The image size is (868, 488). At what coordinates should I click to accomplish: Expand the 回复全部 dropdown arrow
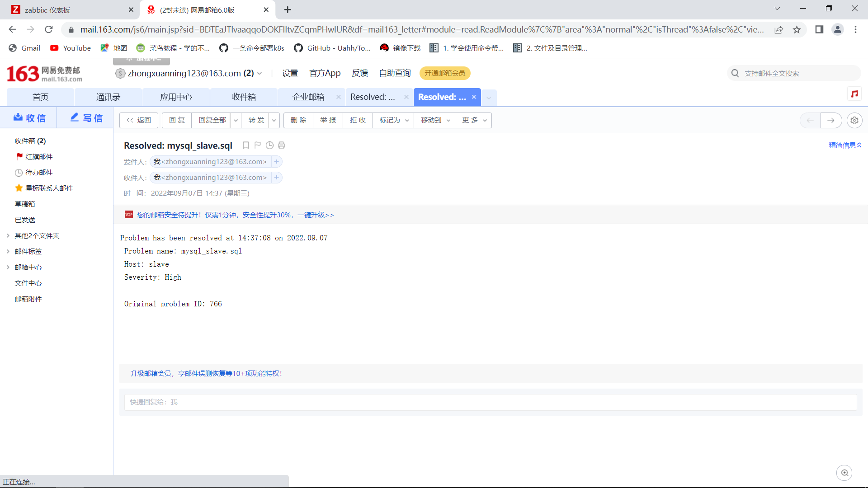coord(236,120)
